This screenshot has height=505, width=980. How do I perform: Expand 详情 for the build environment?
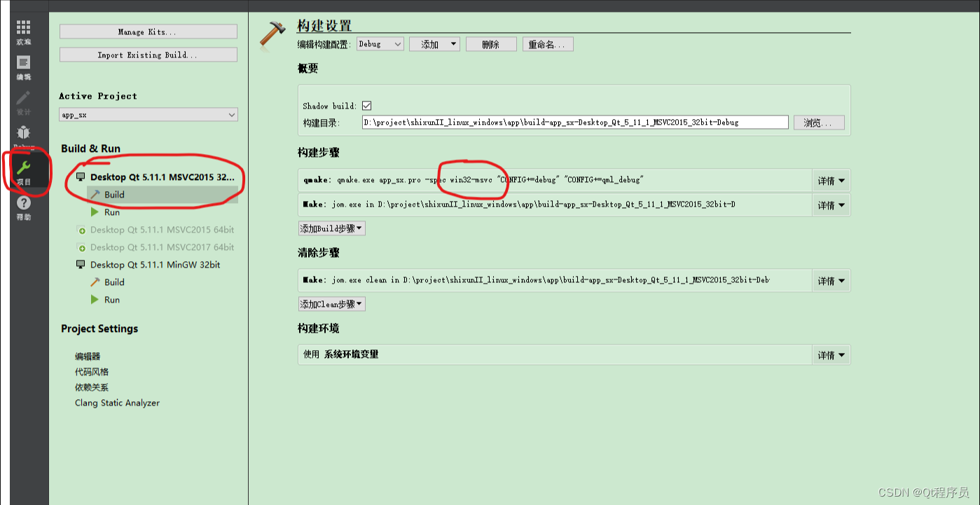[x=831, y=355]
